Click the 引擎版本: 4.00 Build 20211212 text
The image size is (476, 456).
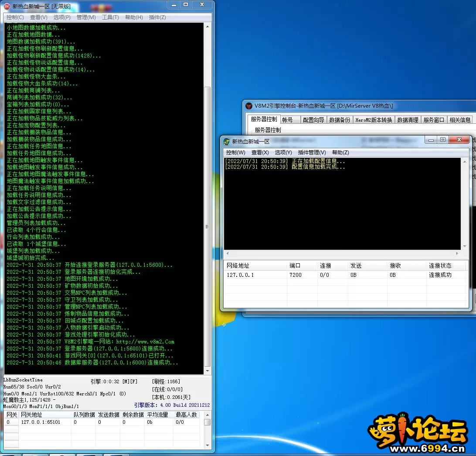click(172, 405)
